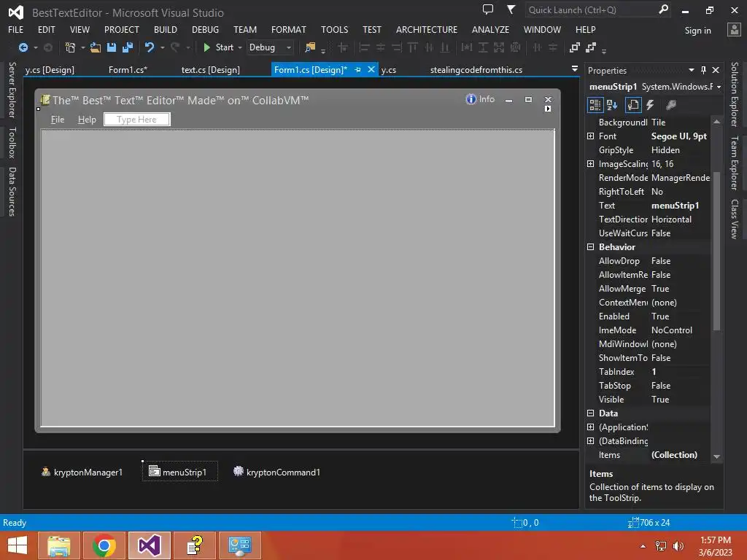This screenshot has width=747, height=560.
Task: Click the Make Same Width toolbar icon
Action: coord(467,47)
